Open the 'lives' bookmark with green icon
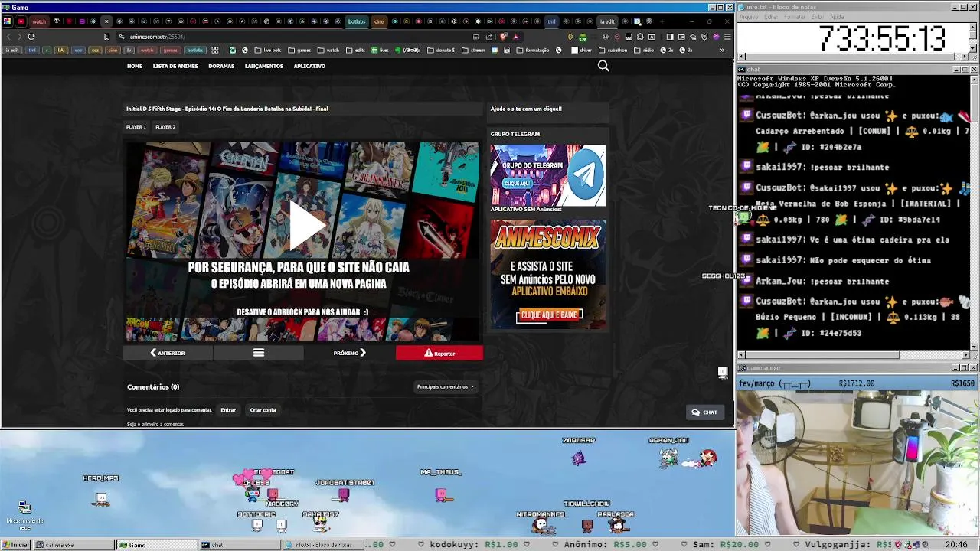This screenshot has height=551, width=980. click(x=381, y=51)
